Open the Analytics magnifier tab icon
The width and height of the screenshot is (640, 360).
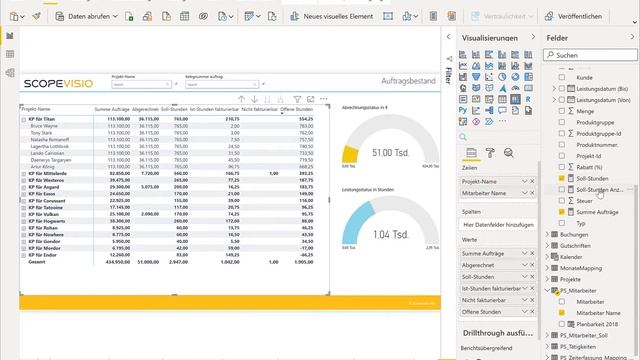509,153
